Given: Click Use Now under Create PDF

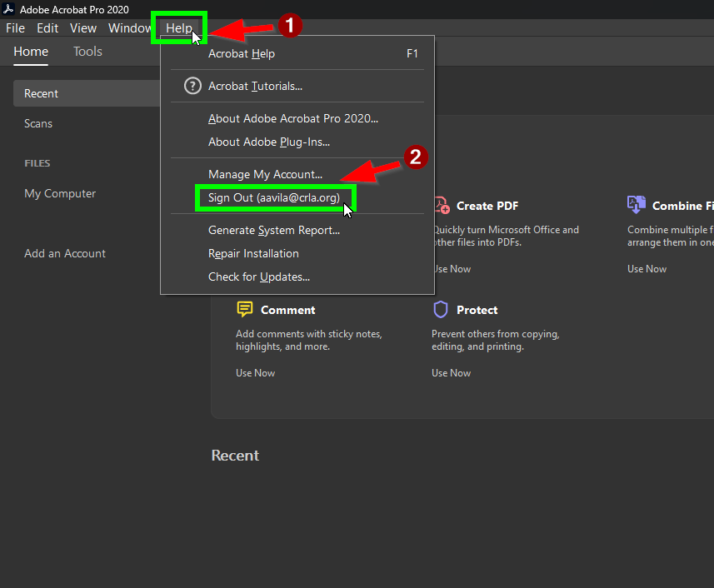Looking at the screenshot, I should (x=452, y=269).
